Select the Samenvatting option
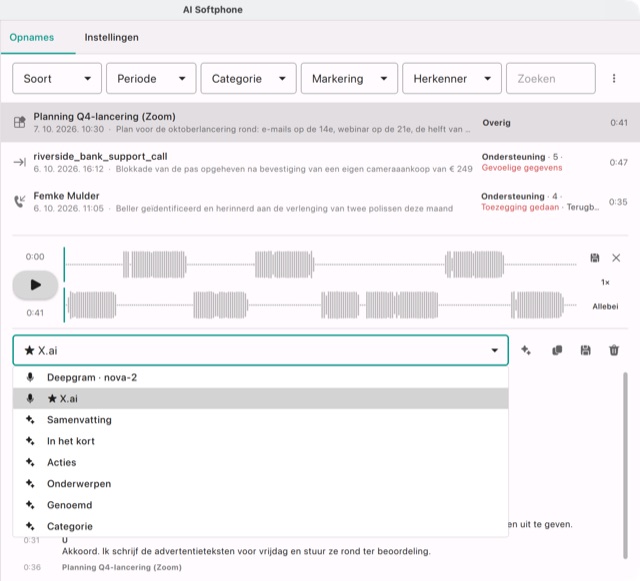The image size is (640, 581). [x=260, y=420]
